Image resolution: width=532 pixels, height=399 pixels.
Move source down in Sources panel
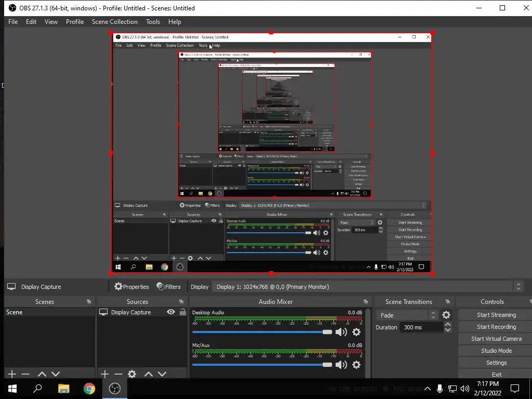click(162, 374)
